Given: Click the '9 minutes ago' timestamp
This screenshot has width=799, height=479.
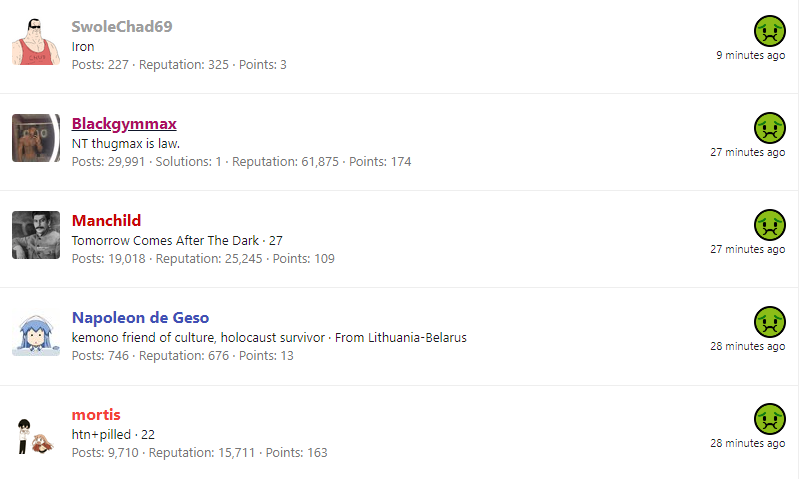Looking at the screenshot, I should [750, 55].
